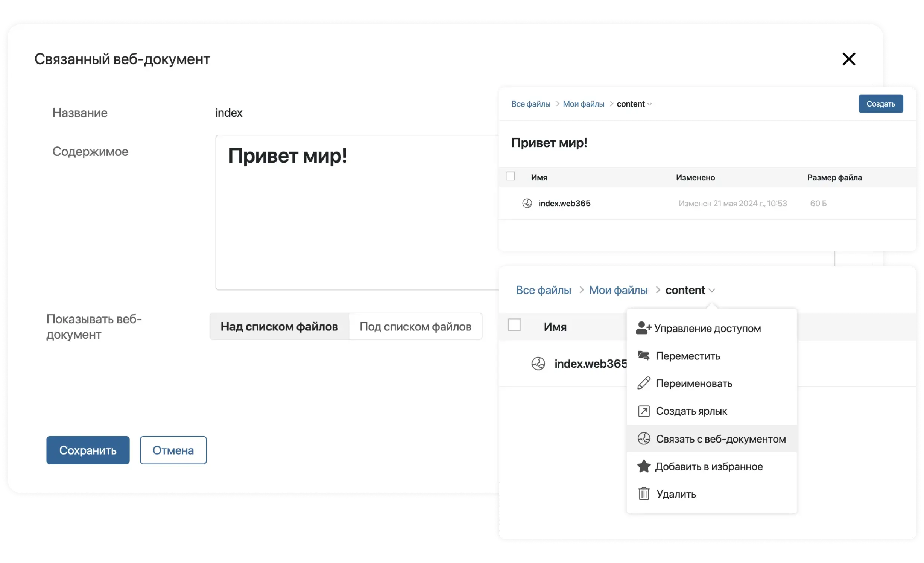Click the web-document globe icon in menu
Viewport: 924px width, 563px height.
(x=644, y=438)
